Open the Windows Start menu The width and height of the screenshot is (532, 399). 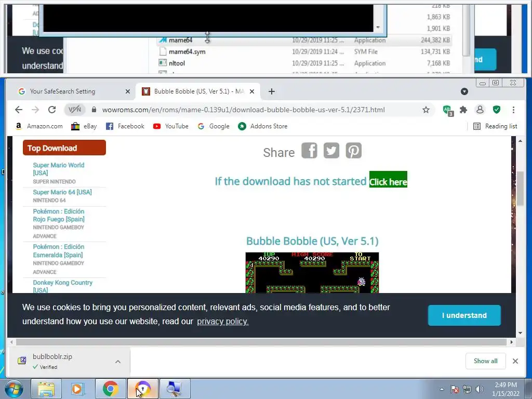pyautogui.click(x=14, y=389)
